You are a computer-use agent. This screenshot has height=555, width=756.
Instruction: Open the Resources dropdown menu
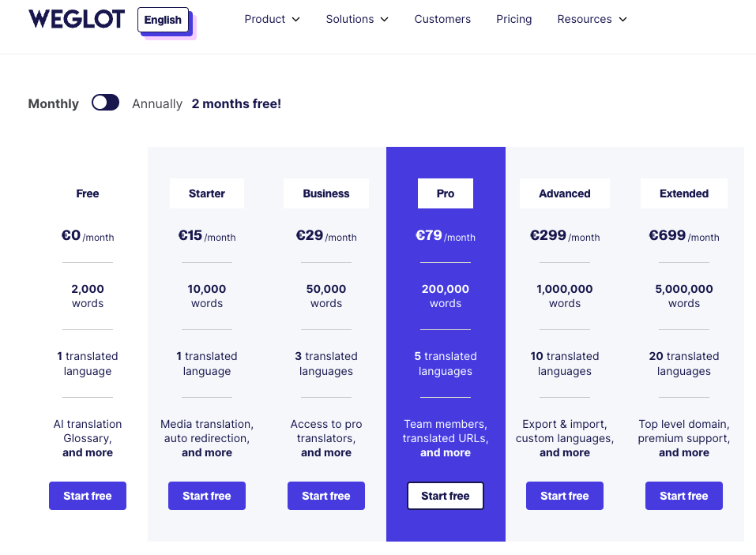(x=592, y=19)
